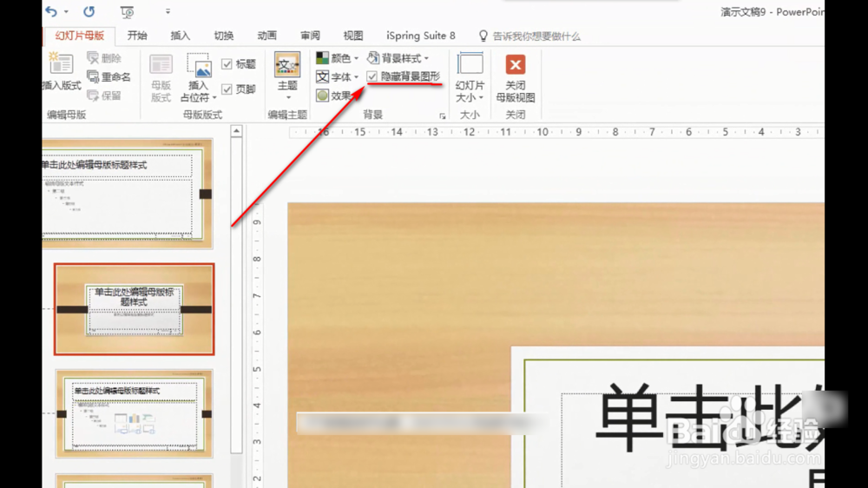Click the 背景样式 paint icon
Viewport: 868px width, 488px height.
coord(373,57)
